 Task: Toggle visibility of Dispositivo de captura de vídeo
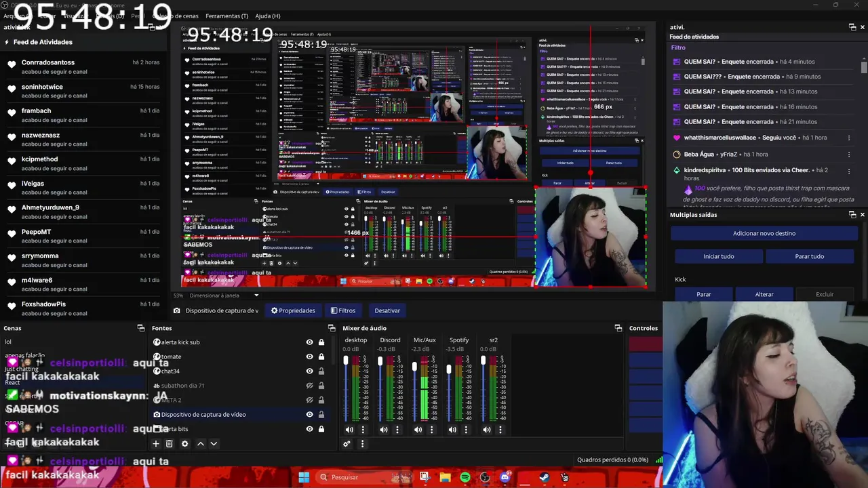[309, 414]
